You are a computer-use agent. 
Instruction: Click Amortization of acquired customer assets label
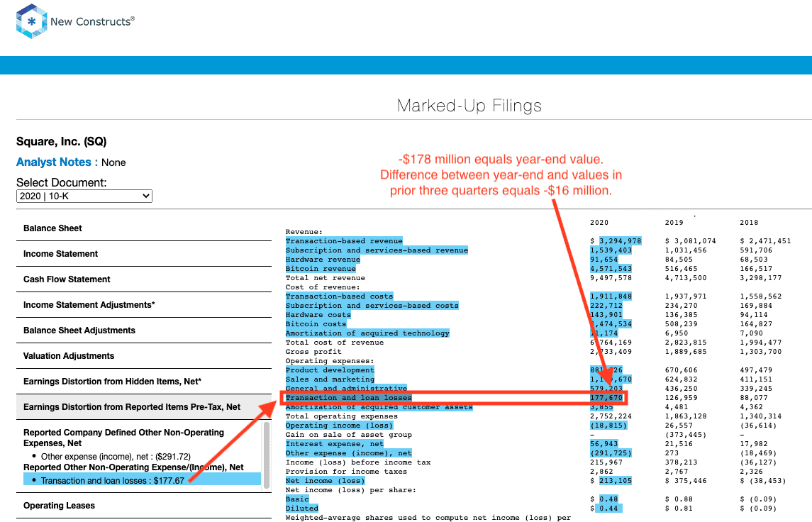tap(379, 407)
